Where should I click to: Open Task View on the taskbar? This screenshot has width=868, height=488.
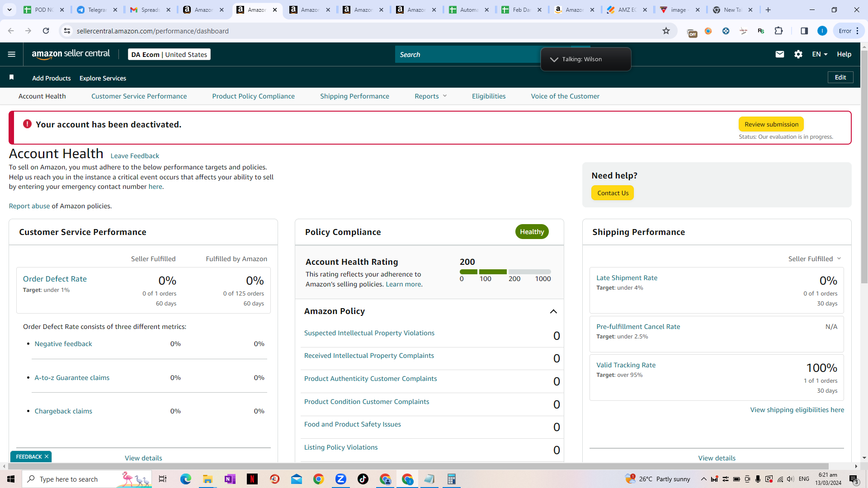point(163,479)
